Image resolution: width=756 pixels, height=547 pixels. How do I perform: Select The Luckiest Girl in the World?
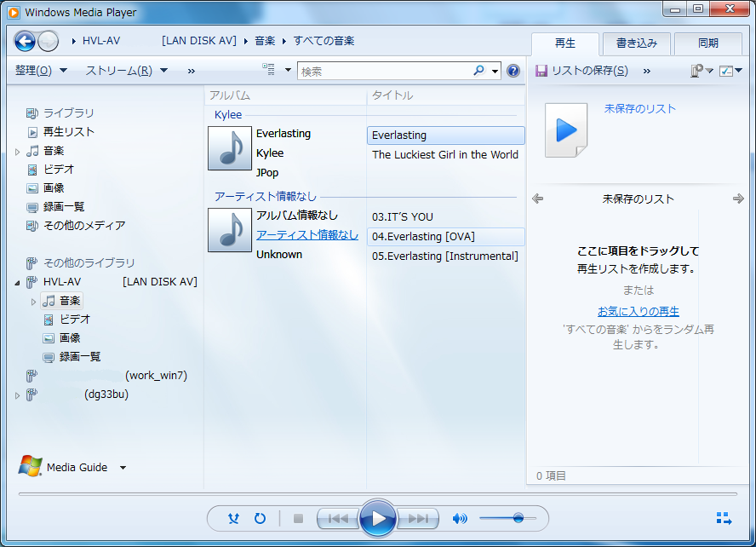pyautogui.click(x=446, y=155)
